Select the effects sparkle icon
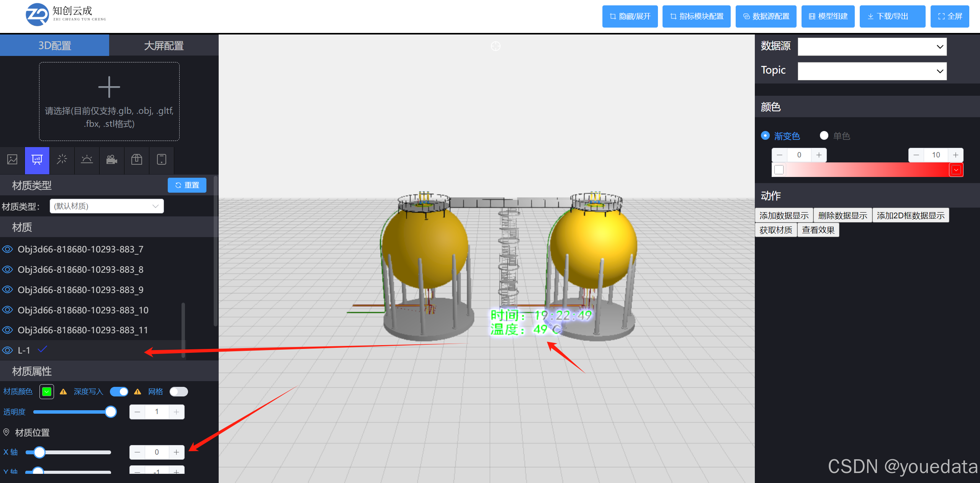Viewport: 980px width, 483px height. click(x=62, y=160)
